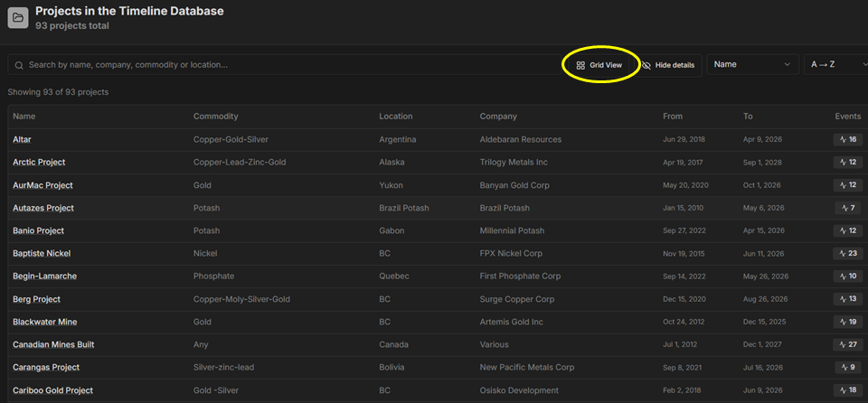Open the Arctic Project link
The width and height of the screenshot is (868, 403).
tap(39, 163)
